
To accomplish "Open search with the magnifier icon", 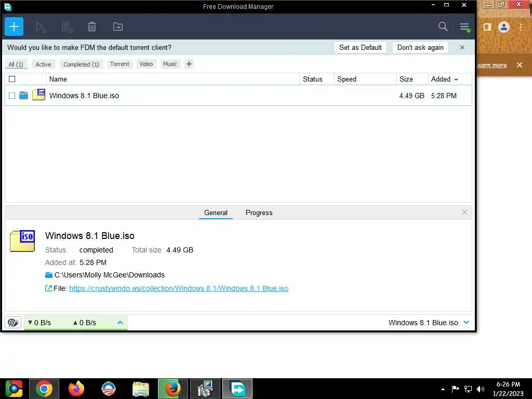I will tap(443, 26).
